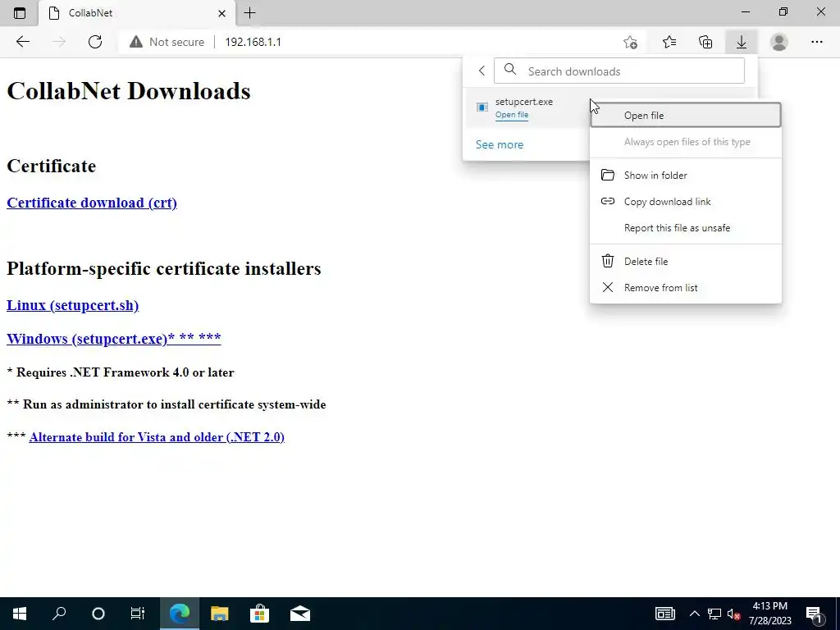Open Microsoft Store from the taskbar
The width and height of the screenshot is (840, 630).
(x=259, y=614)
